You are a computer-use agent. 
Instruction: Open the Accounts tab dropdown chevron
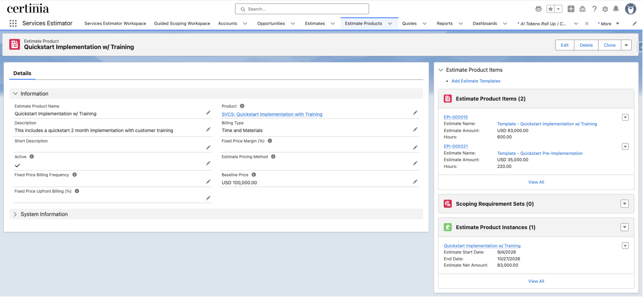point(245,24)
